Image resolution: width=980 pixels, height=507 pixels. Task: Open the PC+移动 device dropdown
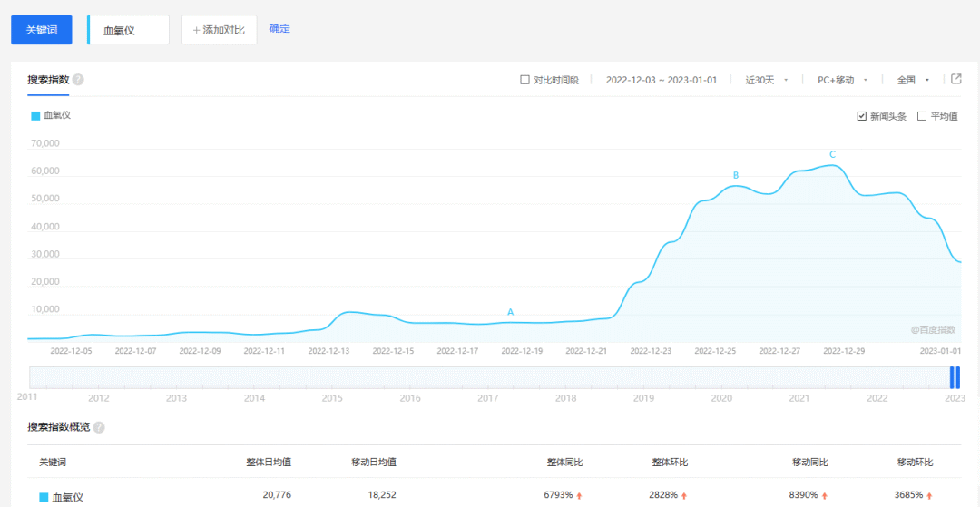[842, 80]
